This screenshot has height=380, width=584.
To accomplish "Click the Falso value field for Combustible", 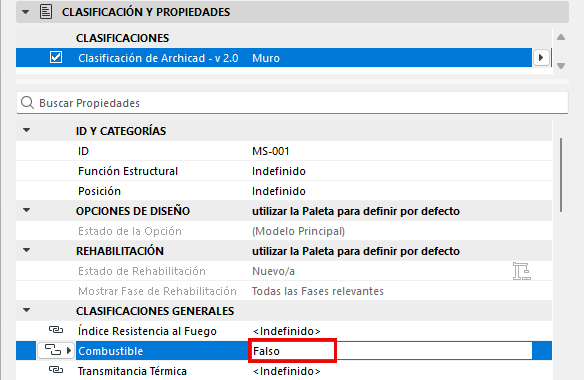I will [293, 351].
